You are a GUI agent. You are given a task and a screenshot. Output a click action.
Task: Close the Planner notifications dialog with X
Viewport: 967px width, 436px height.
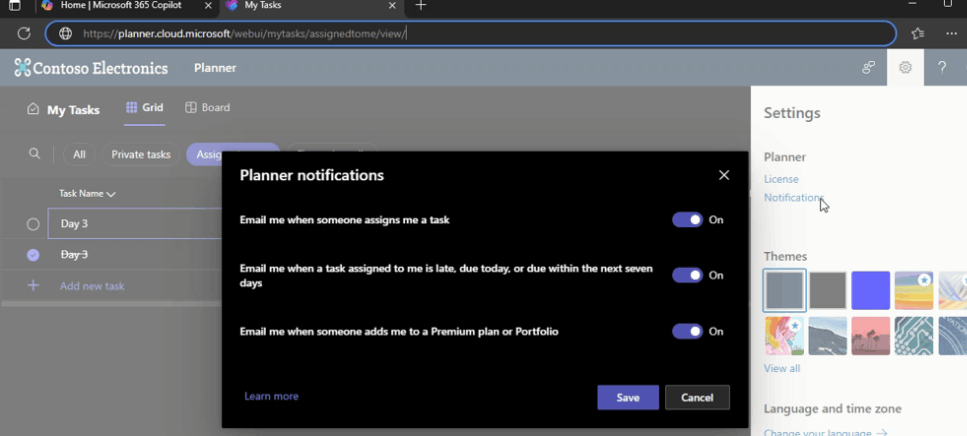(x=724, y=175)
